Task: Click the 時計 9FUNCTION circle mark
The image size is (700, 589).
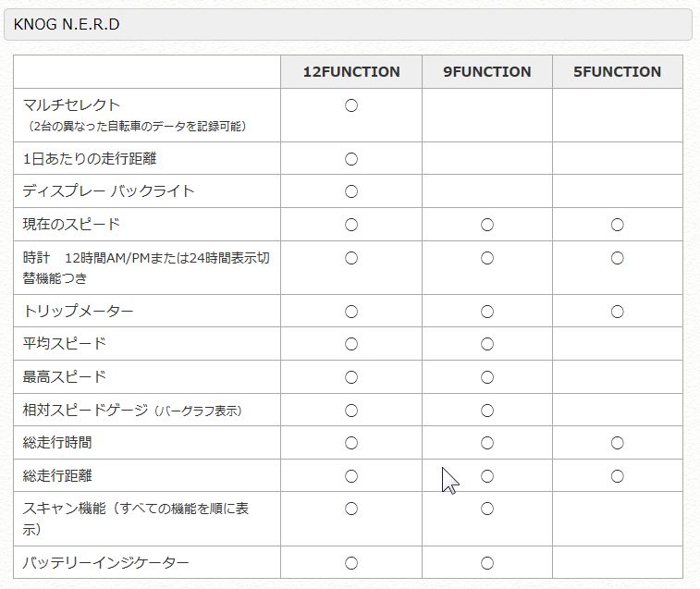Action: [x=487, y=258]
